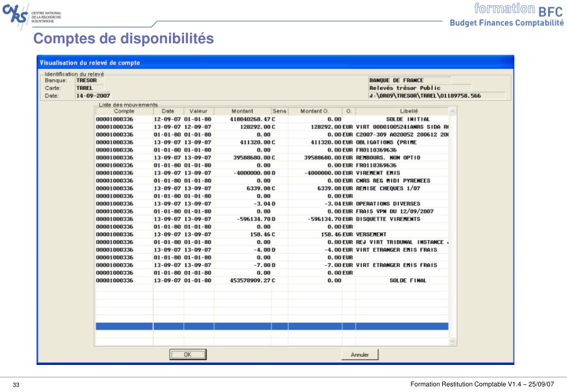Viewport: 567px width, 392px height.
Task: Click the C2007-309 A020052 label
Action: pyautogui.click(x=402, y=135)
